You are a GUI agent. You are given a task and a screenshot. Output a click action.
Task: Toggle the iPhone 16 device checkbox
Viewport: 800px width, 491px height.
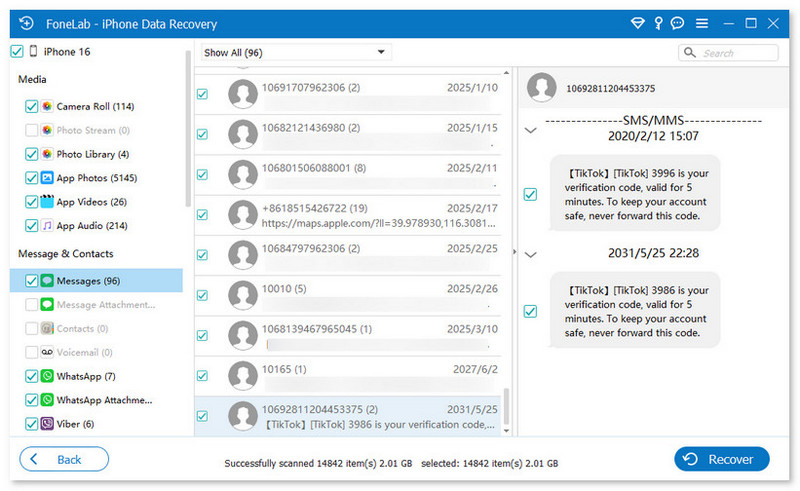click(x=17, y=51)
